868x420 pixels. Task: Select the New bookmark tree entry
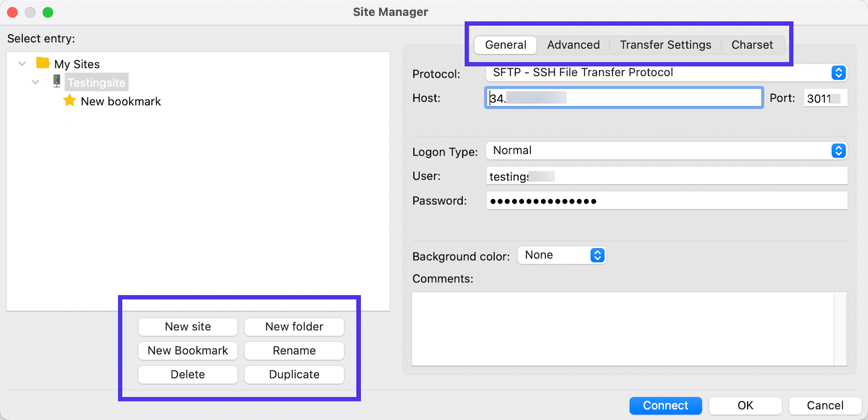click(x=120, y=101)
